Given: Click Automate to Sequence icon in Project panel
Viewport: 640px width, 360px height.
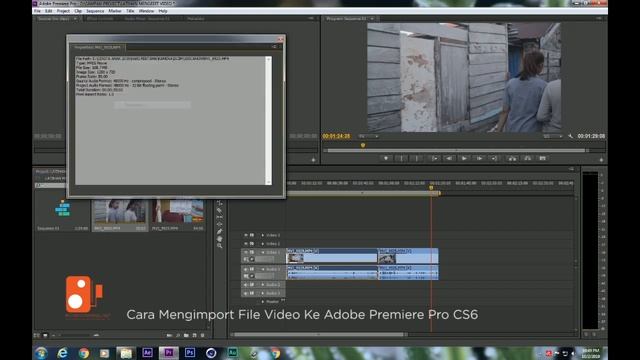Looking at the screenshot, I should (x=169, y=335).
